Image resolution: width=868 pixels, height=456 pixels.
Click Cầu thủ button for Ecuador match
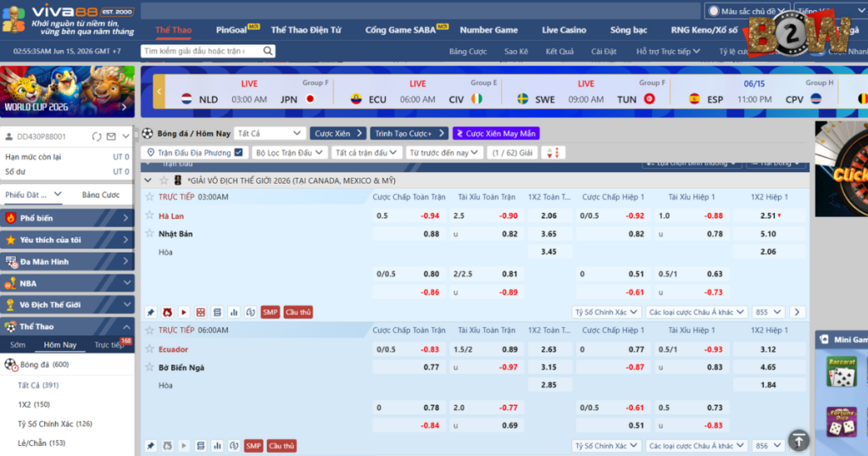[x=281, y=446]
